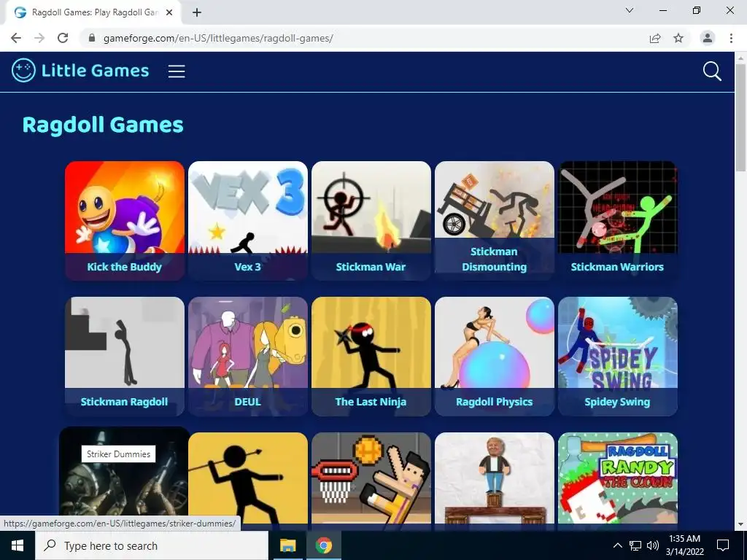Click the address bar URL
The width and height of the screenshot is (747, 560).
[218, 38]
